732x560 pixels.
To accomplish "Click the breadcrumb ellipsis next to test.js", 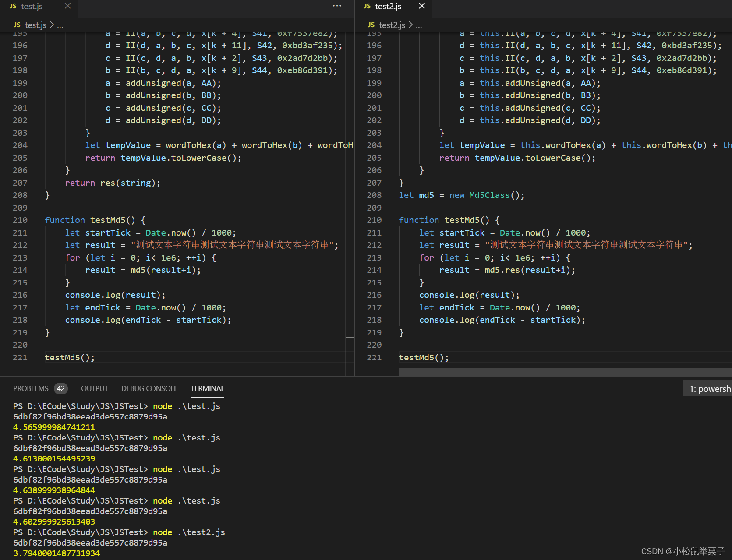I will coord(60,25).
